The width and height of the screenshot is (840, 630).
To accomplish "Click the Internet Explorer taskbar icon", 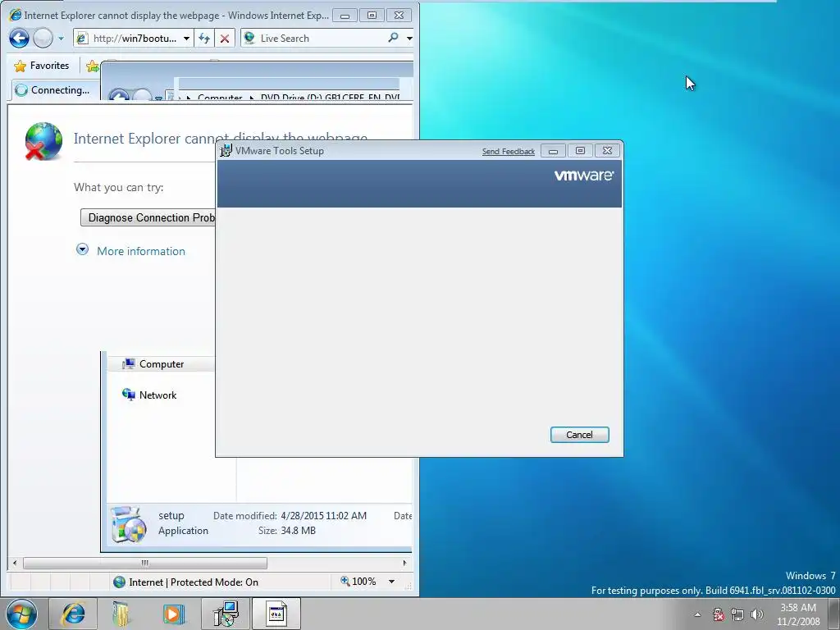I will pos(73,614).
